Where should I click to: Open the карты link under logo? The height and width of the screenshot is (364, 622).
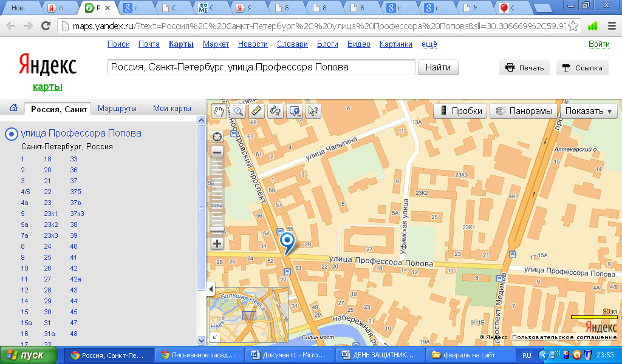point(47,86)
